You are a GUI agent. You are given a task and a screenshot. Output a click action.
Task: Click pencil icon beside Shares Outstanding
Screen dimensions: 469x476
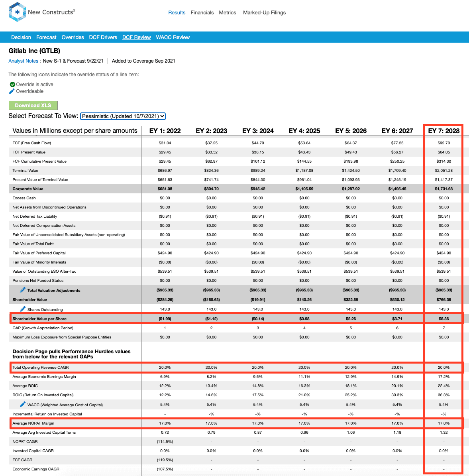coord(23,309)
